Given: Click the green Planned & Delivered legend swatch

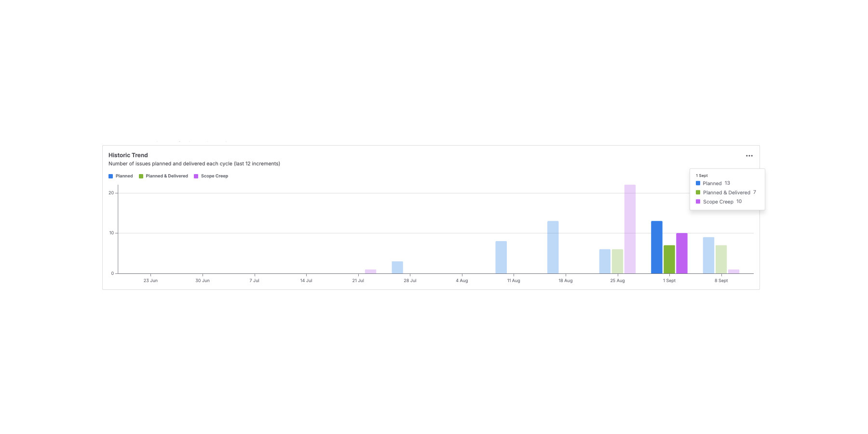Looking at the screenshot, I should [x=141, y=176].
